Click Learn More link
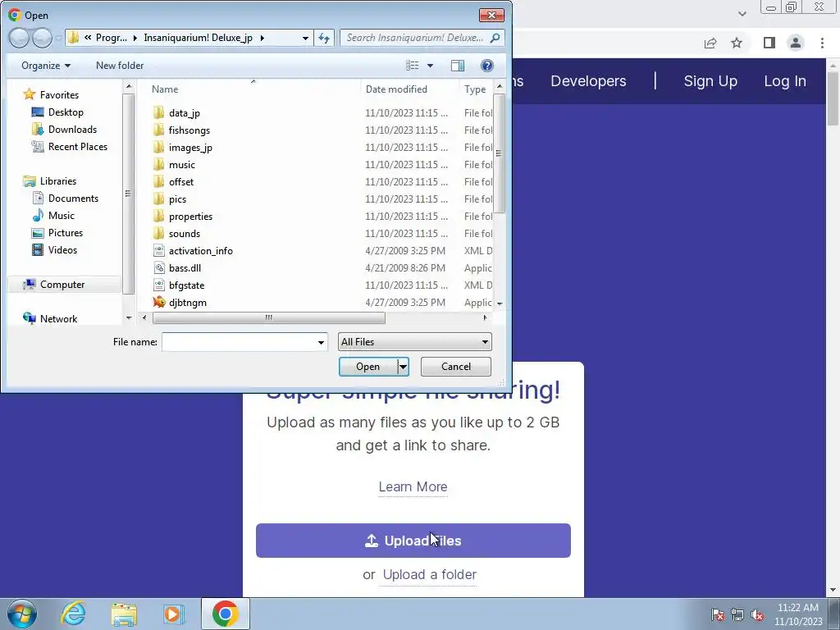840x630 pixels. [x=413, y=486]
